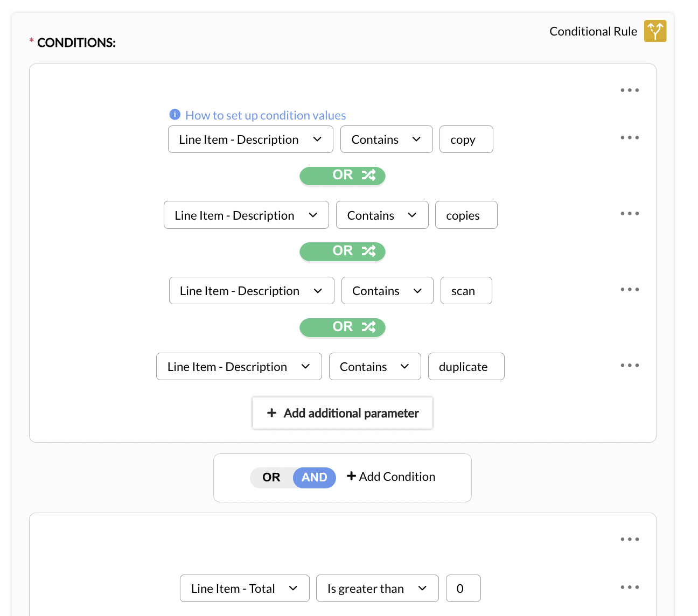Viewport: 698px width, 616px height.
Task: Open three-dot menu for first condition group
Action: coord(629,90)
